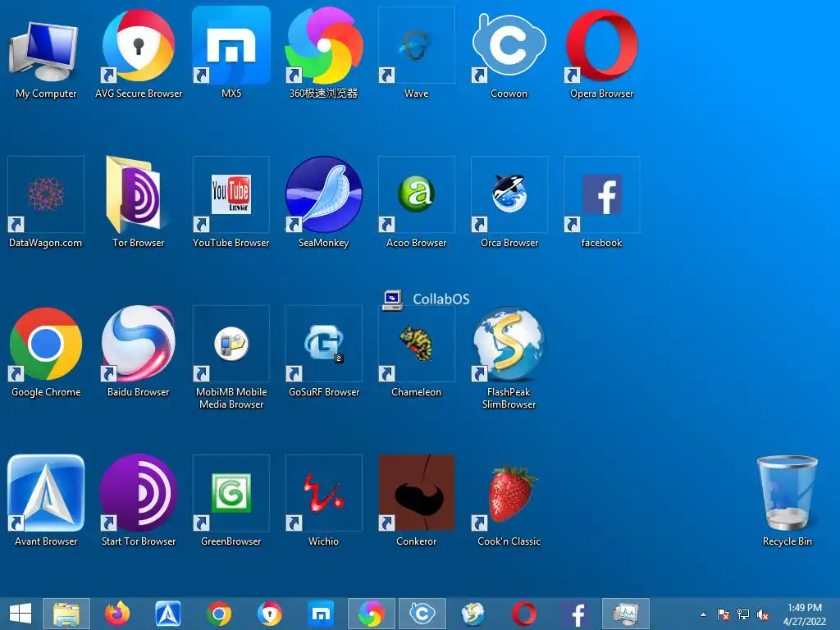Show hidden system tray icons
This screenshot has width=840, height=630.
[703, 614]
